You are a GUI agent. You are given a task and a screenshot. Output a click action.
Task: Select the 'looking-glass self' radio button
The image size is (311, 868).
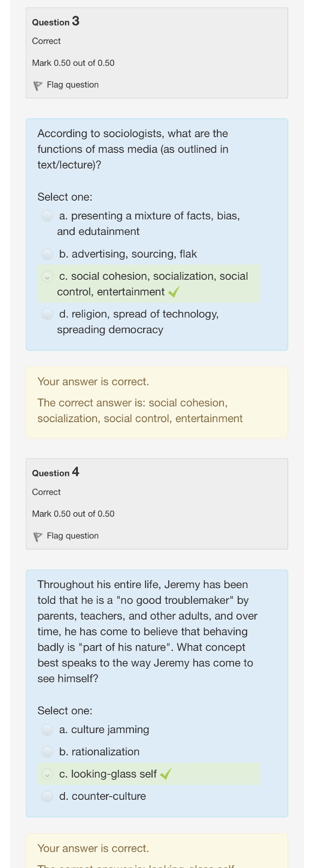point(47,774)
